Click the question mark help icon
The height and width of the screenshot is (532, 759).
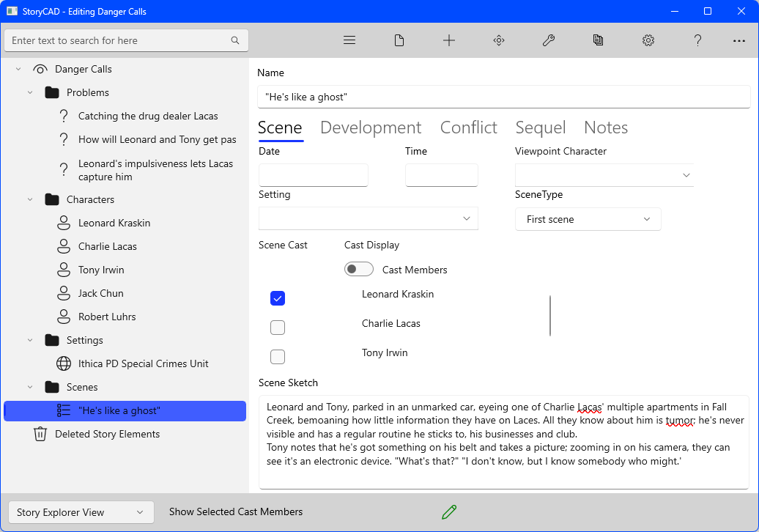tap(698, 41)
